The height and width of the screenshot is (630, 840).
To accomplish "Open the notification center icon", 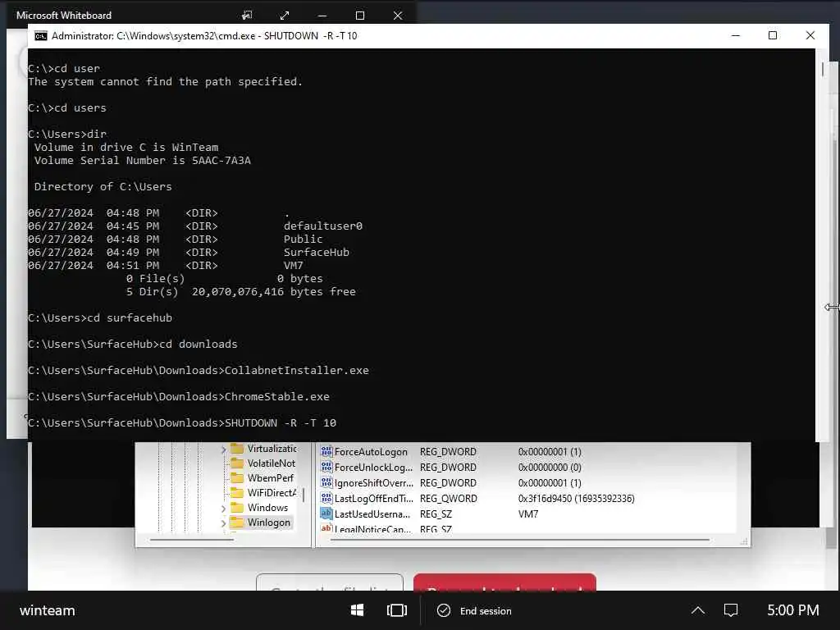I will (731, 610).
